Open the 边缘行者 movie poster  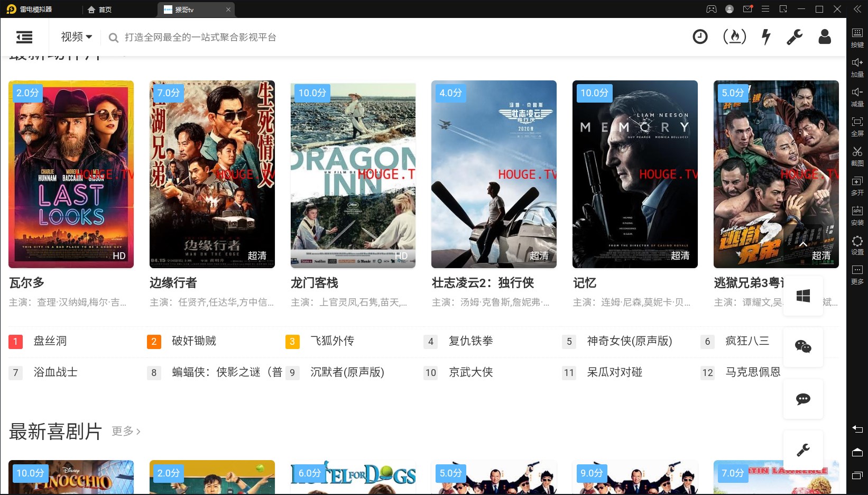pos(212,174)
